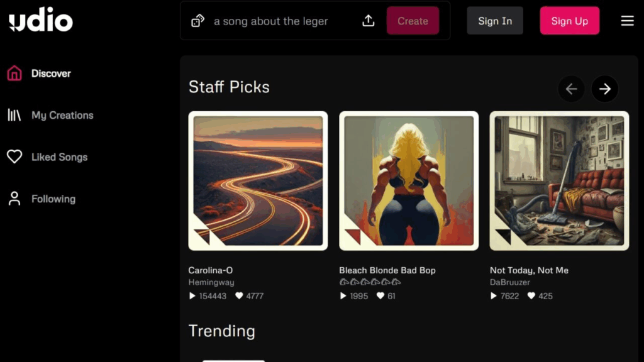Open the hamburger menu

pos(627,21)
